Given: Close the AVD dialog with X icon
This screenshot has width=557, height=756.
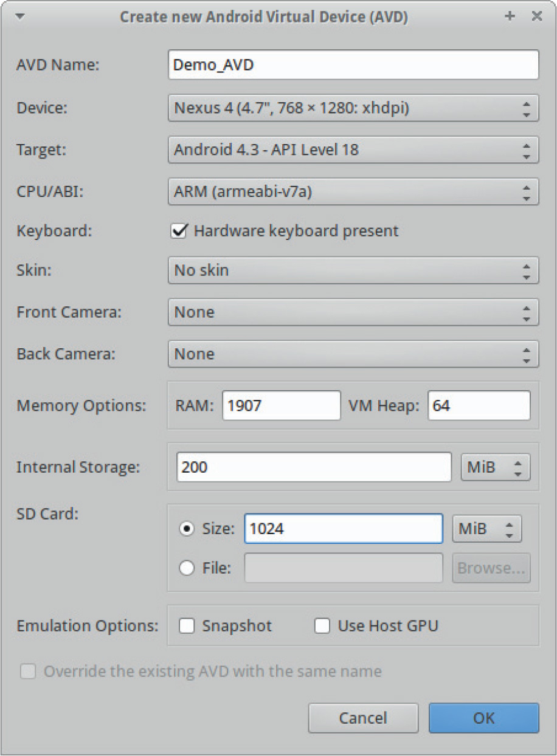Looking at the screenshot, I should (536, 16).
